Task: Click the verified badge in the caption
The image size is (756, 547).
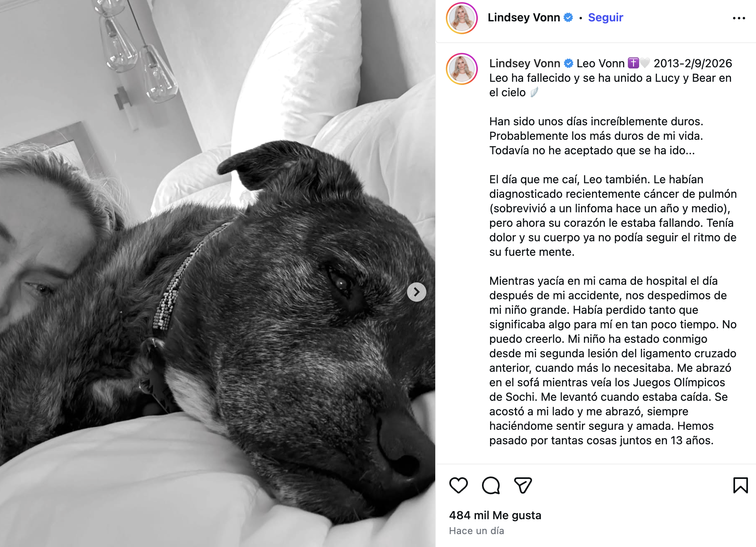Action: [x=569, y=63]
